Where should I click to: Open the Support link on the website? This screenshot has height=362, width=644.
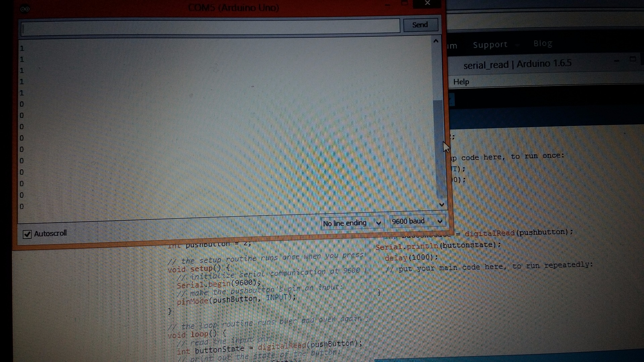tap(490, 45)
